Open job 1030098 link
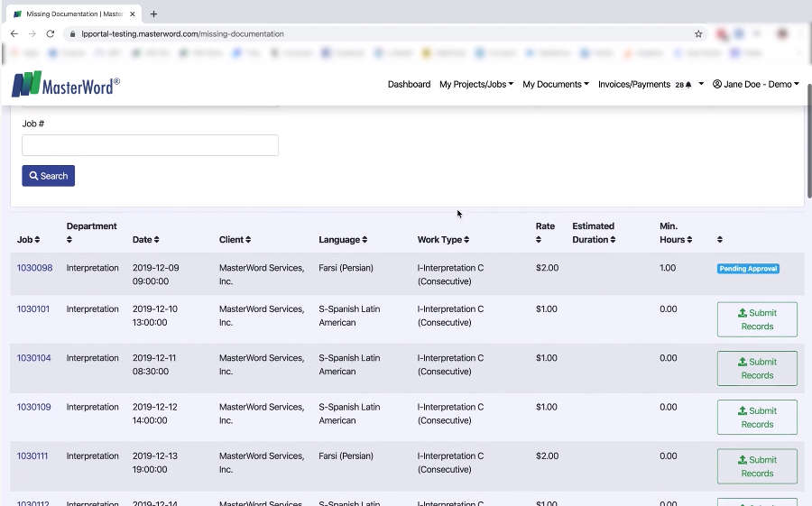Viewport: 812px width, 506px height. click(34, 268)
